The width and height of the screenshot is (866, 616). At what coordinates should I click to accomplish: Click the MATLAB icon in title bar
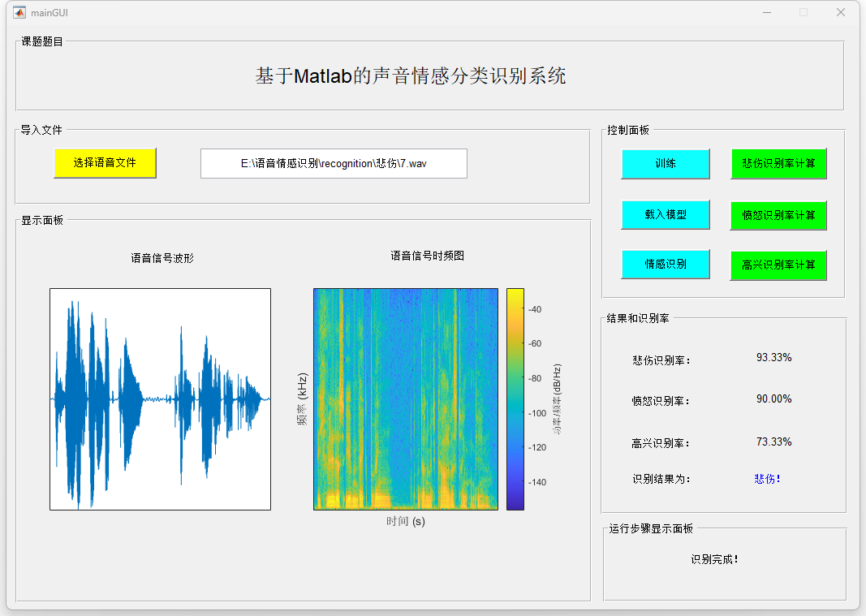[x=19, y=12]
